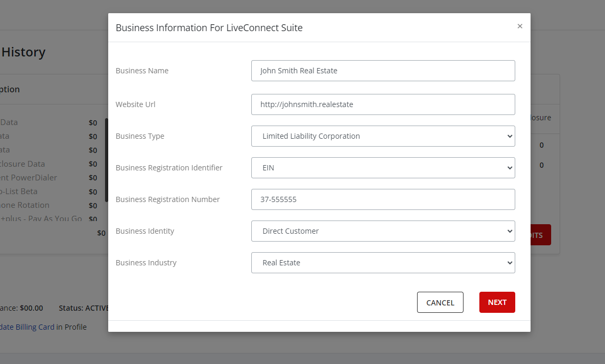Click the Business Registration Identifier label

169,168
